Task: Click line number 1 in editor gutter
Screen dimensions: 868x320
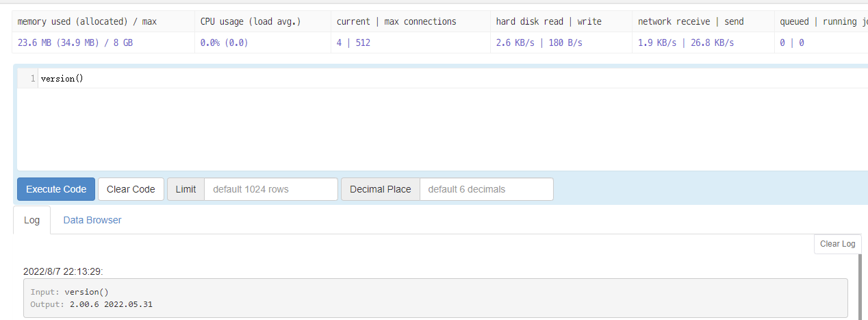Action: (32, 78)
